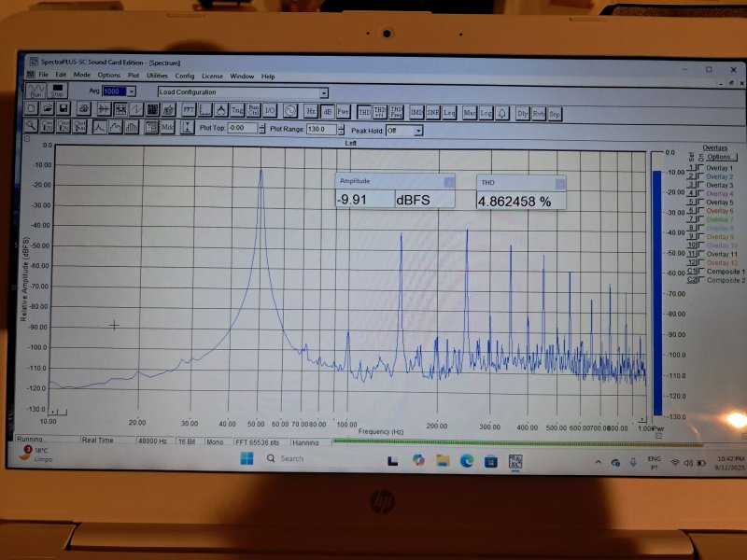The image size is (747, 560).
Task: Open the Peak Hold dropdown
Action: (418, 130)
